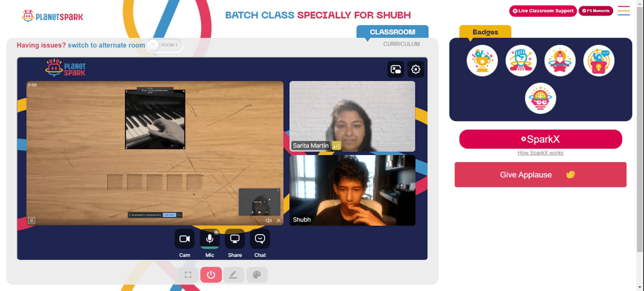Viewport: 644px width, 291px height.
Task: Click the "BATCH CLASS SPECIALLY FOR SHUBH" heading
Action: pyautogui.click(x=318, y=15)
